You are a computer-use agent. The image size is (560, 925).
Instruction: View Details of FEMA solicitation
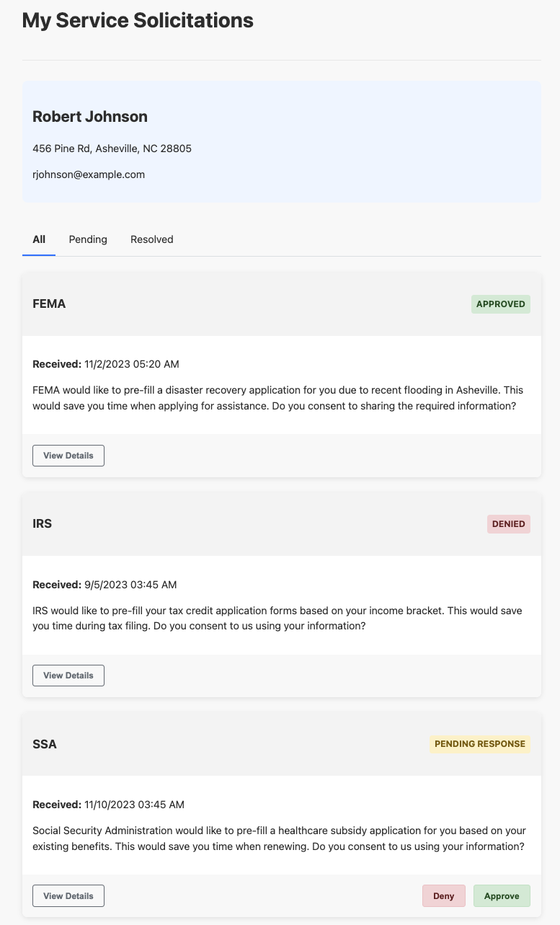tap(68, 456)
